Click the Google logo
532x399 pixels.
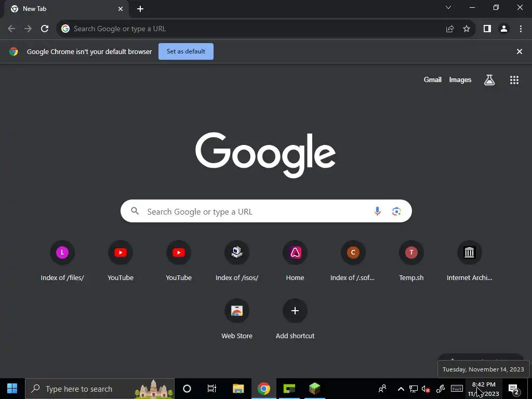(265, 155)
